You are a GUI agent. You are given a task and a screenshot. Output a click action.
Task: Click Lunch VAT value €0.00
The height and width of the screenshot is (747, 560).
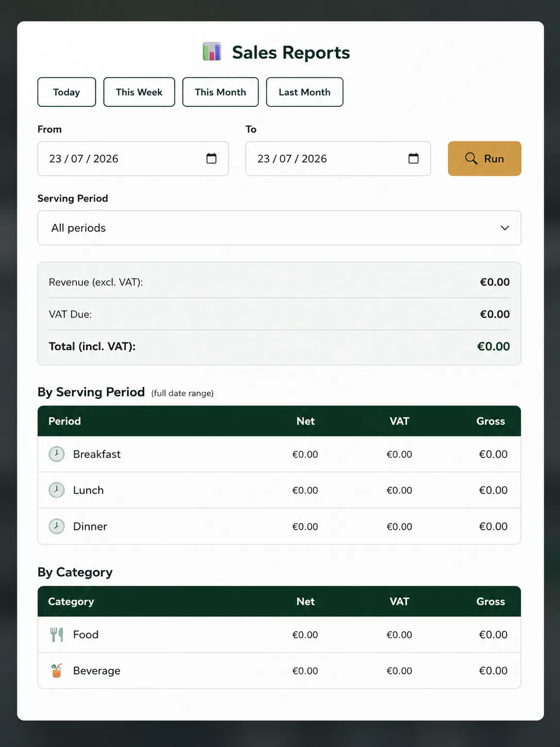tap(400, 490)
